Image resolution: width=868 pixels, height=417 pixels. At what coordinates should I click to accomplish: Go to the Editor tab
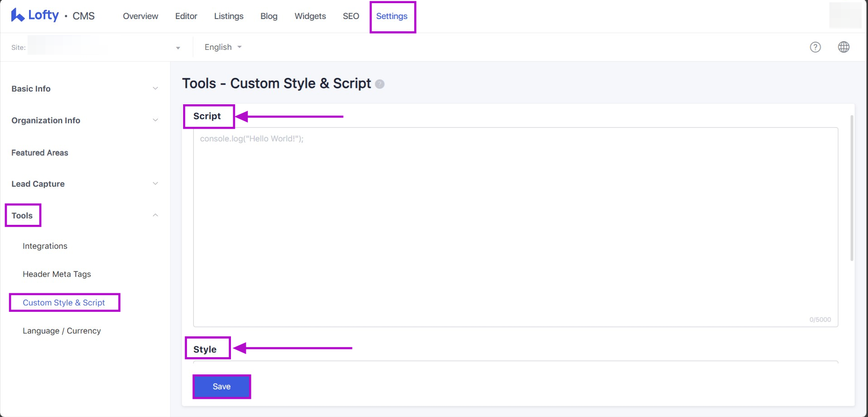tap(186, 16)
